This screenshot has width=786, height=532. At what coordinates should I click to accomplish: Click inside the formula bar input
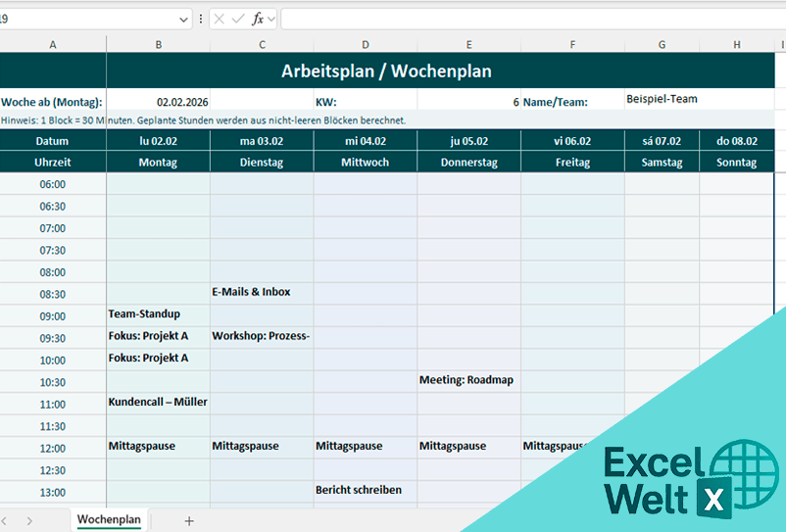[x=529, y=19]
